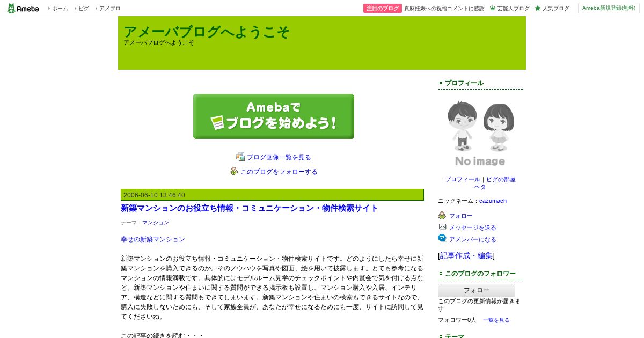This screenshot has width=644, height=338.
Task: Click the blue アメンバー icon
Action: click(x=442, y=238)
